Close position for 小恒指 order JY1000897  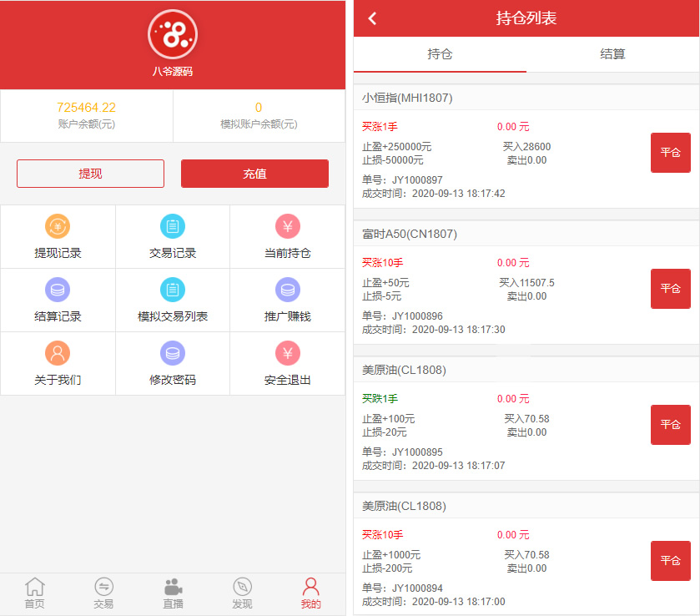pyautogui.click(x=670, y=153)
